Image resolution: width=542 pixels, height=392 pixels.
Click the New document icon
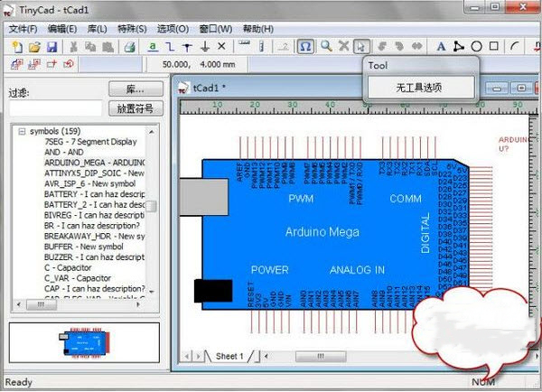[x=17, y=46]
